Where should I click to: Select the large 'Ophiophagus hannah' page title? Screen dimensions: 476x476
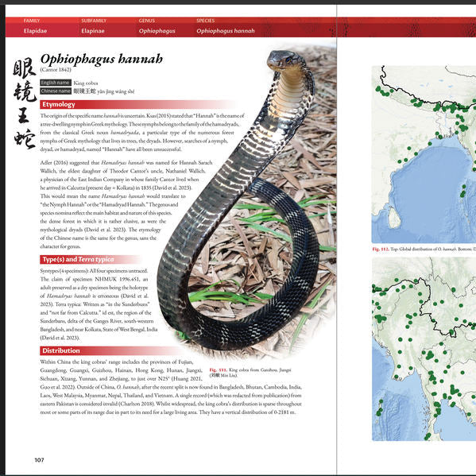tap(102, 59)
